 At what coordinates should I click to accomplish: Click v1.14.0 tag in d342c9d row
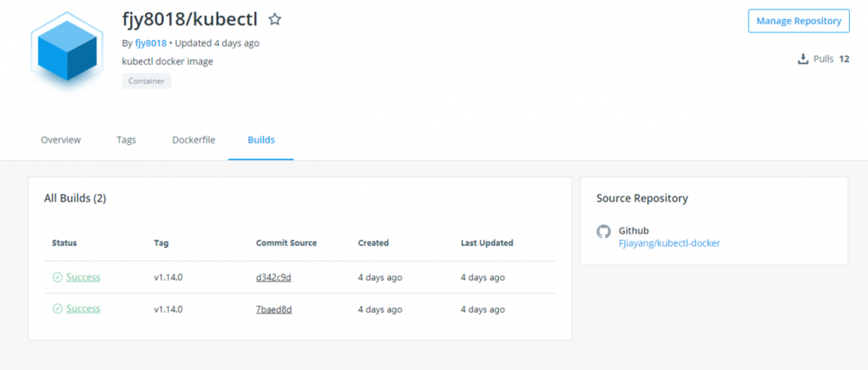(168, 278)
